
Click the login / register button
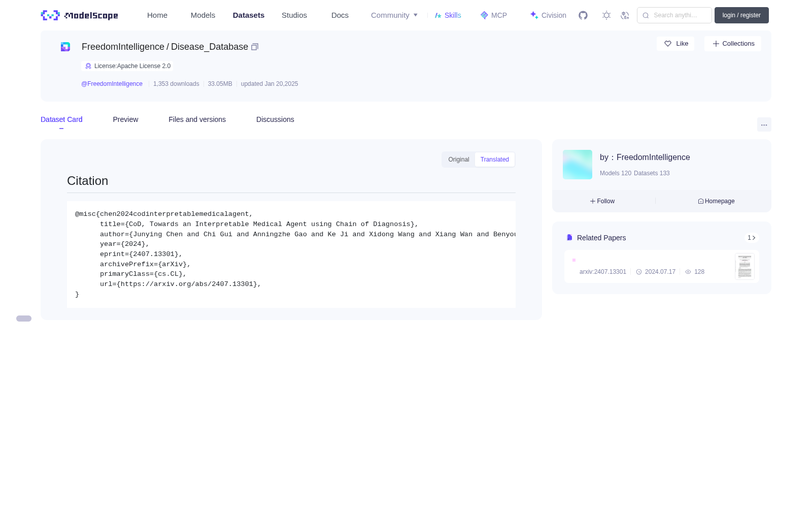[x=741, y=15]
